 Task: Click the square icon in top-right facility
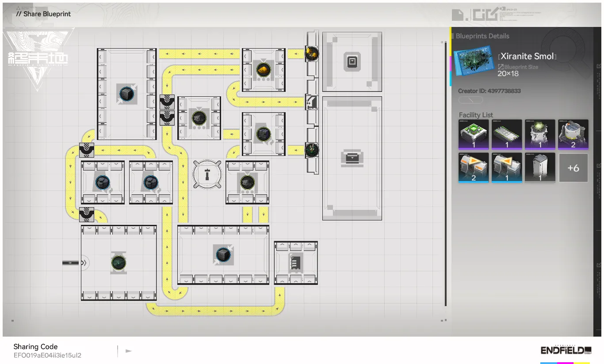coord(352,62)
